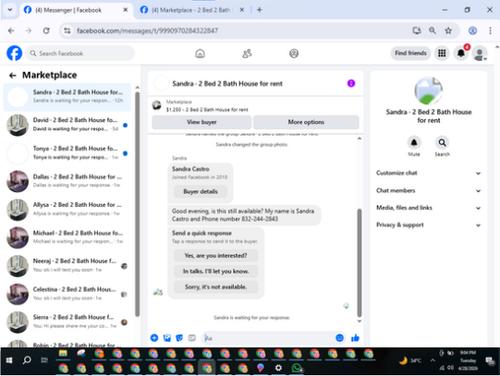Open Tonya's 2 Bed 2 Bath conversation

click(67, 153)
